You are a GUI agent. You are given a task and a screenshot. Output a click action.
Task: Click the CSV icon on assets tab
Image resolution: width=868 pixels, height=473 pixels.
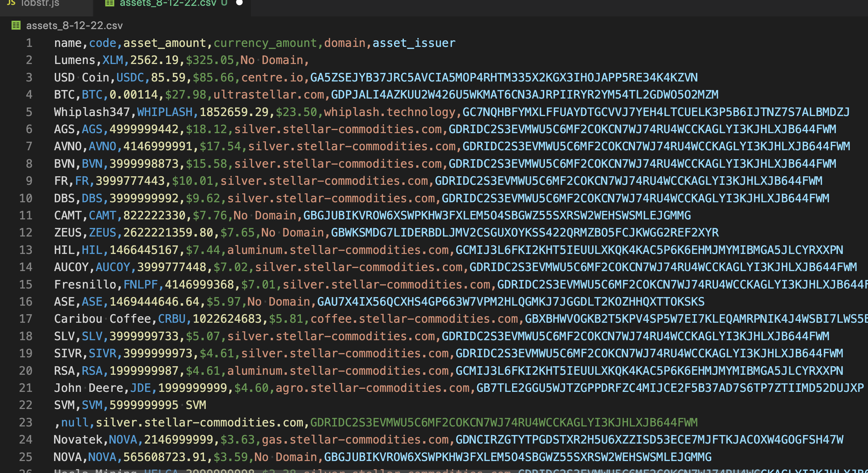[110, 3]
